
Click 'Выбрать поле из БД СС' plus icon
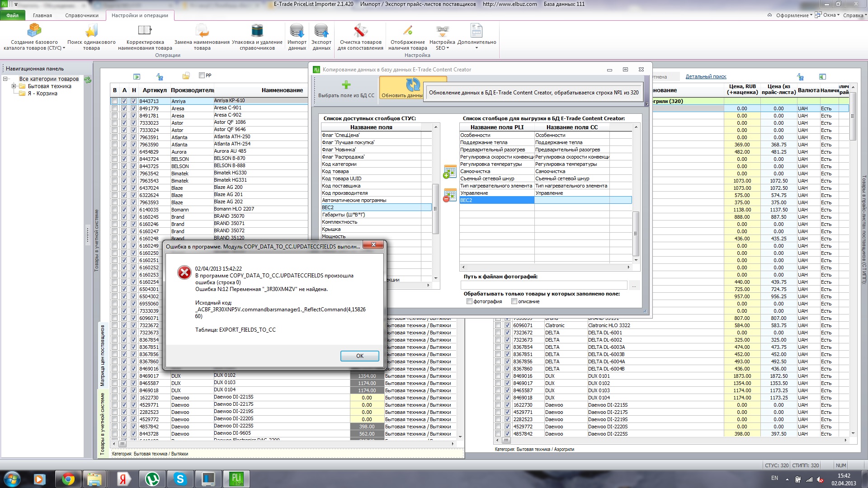(x=346, y=85)
